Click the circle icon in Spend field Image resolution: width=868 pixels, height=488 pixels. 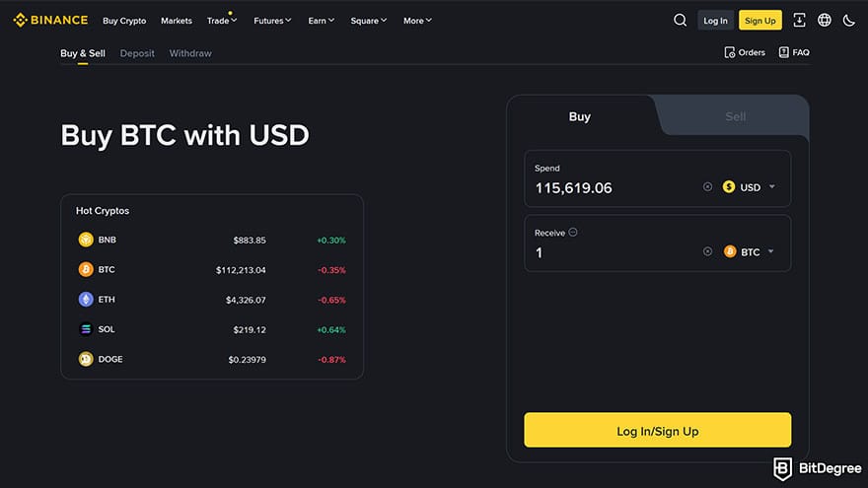(707, 187)
